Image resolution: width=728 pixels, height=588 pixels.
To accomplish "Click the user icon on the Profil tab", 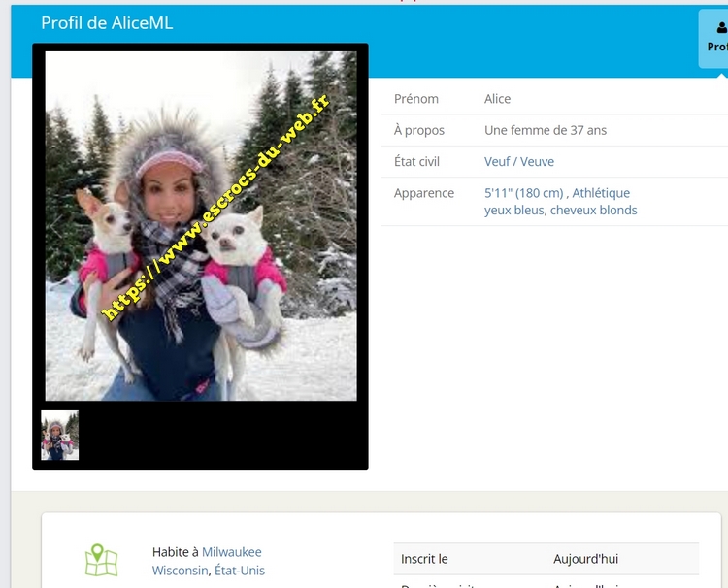I will 719,27.
